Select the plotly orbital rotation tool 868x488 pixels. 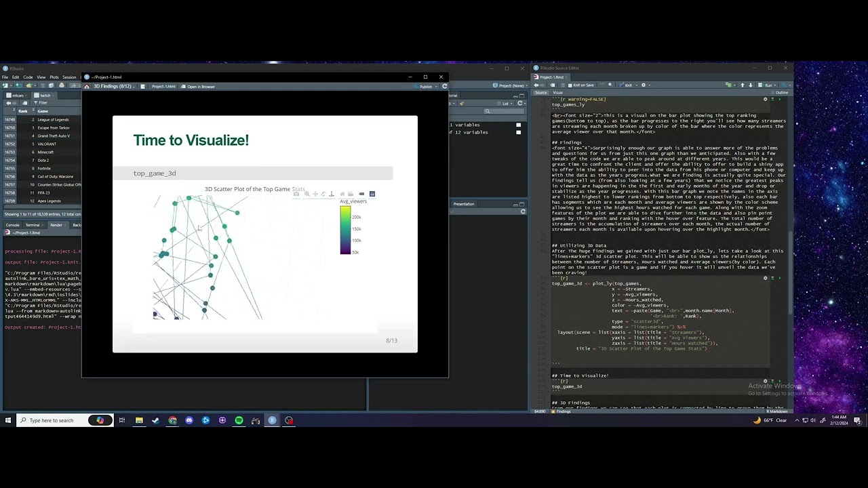(323, 195)
